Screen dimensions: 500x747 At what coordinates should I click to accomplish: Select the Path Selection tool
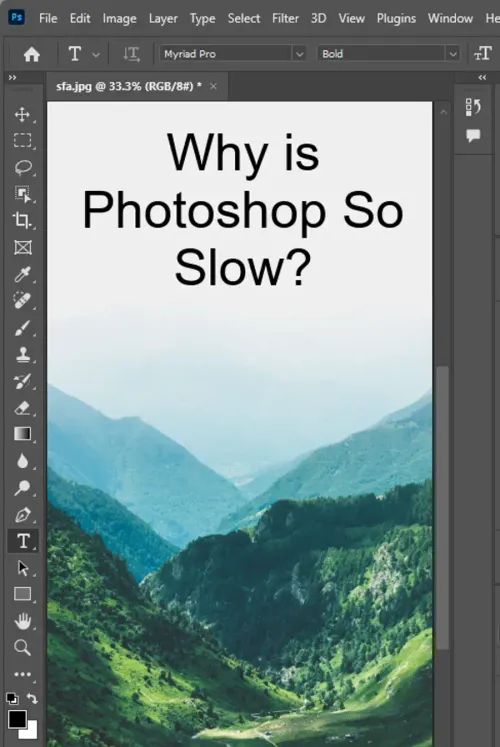[22, 568]
